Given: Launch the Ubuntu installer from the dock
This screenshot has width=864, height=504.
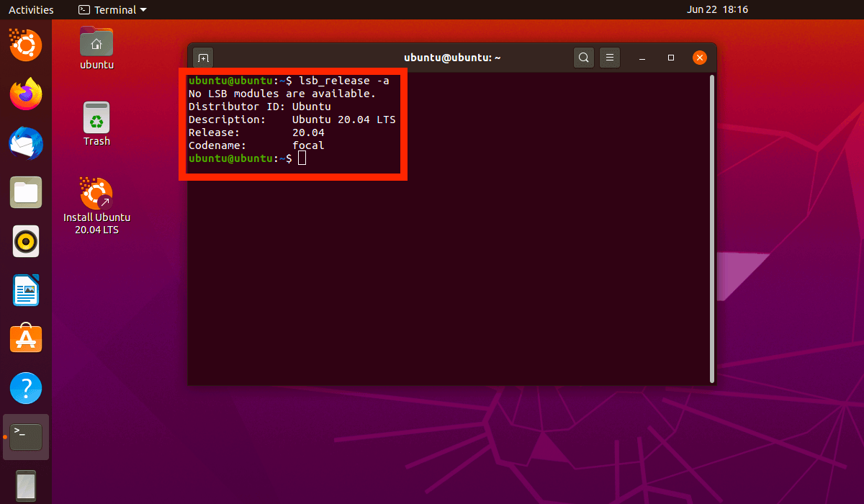Looking at the screenshot, I should pos(26,45).
